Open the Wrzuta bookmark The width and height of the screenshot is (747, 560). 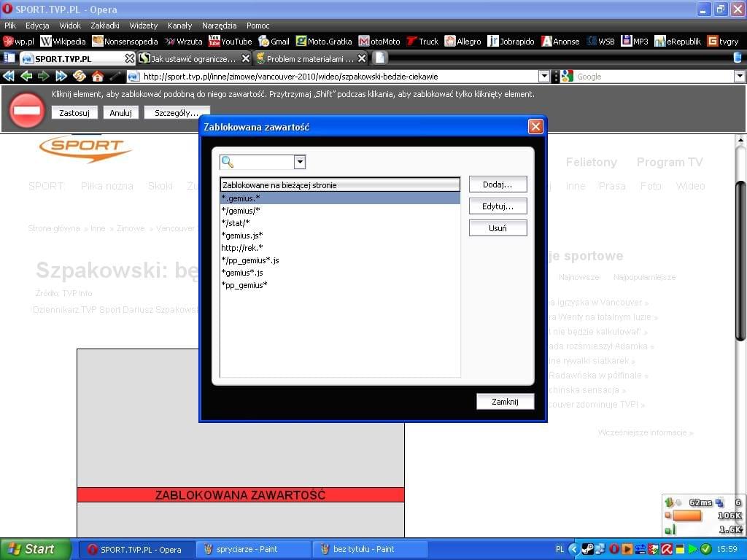point(184,42)
